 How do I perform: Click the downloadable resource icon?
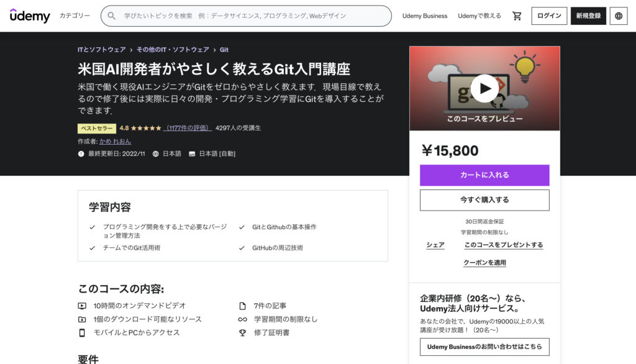pos(82,319)
